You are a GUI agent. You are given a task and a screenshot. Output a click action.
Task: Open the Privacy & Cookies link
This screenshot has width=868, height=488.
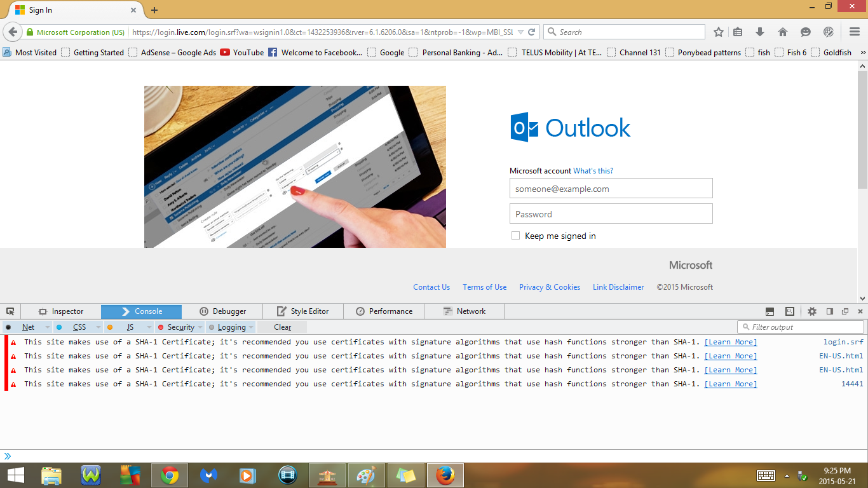coord(550,287)
